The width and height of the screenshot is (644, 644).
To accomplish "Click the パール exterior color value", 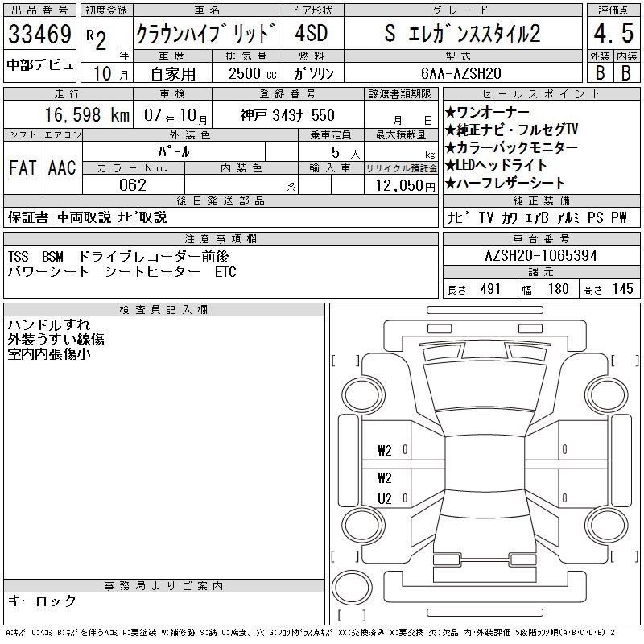I will click(174, 151).
